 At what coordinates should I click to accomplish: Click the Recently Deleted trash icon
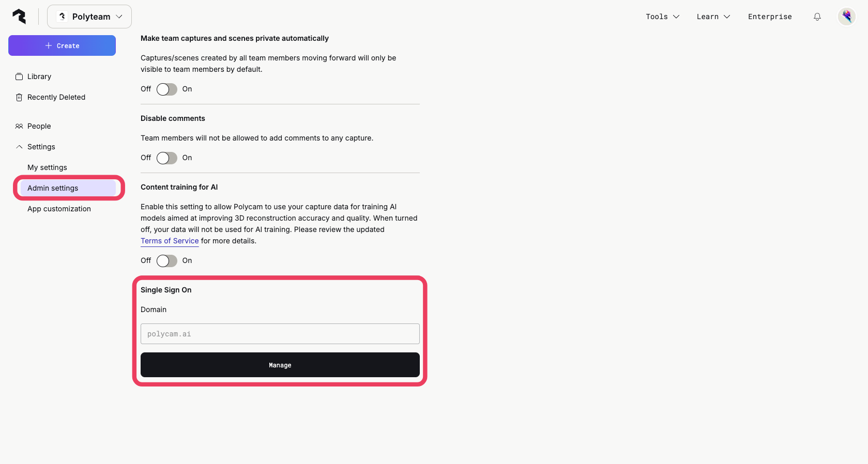pos(19,97)
